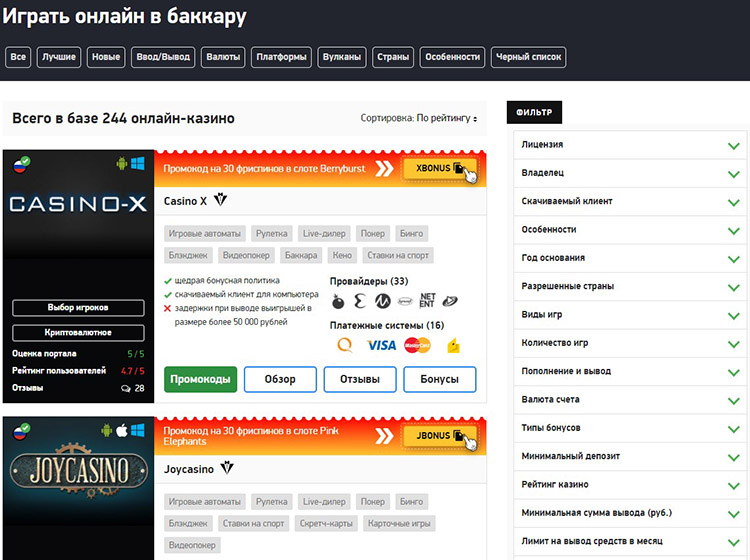750x560 pixels.
Task: Click the Android icon on Joycasino card
Action: click(x=107, y=430)
